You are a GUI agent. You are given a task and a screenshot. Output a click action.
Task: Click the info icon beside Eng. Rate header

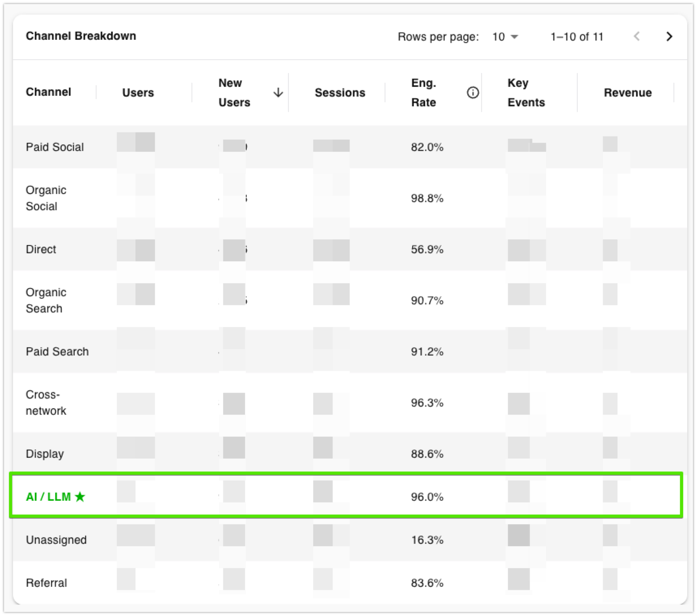coord(472,93)
